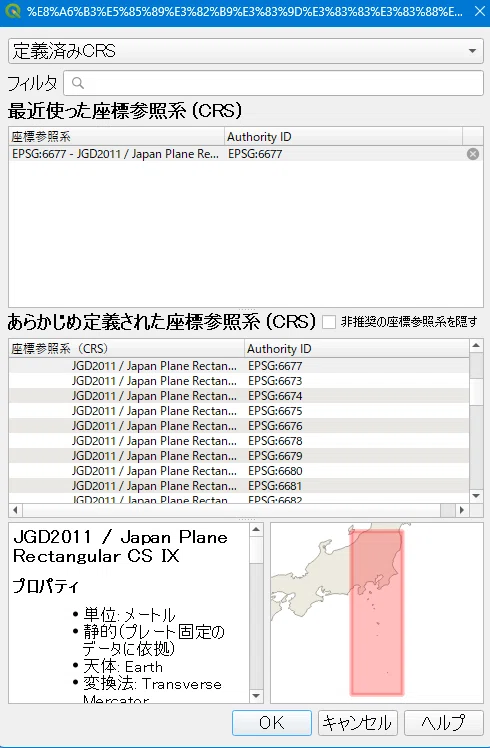Open help with ヘルプ button
Image resolution: width=490 pixels, height=748 pixels.
point(443,723)
